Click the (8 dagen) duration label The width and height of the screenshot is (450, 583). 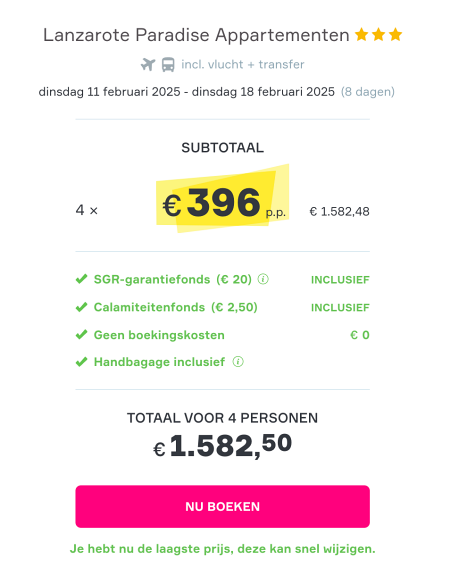click(368, 92)
